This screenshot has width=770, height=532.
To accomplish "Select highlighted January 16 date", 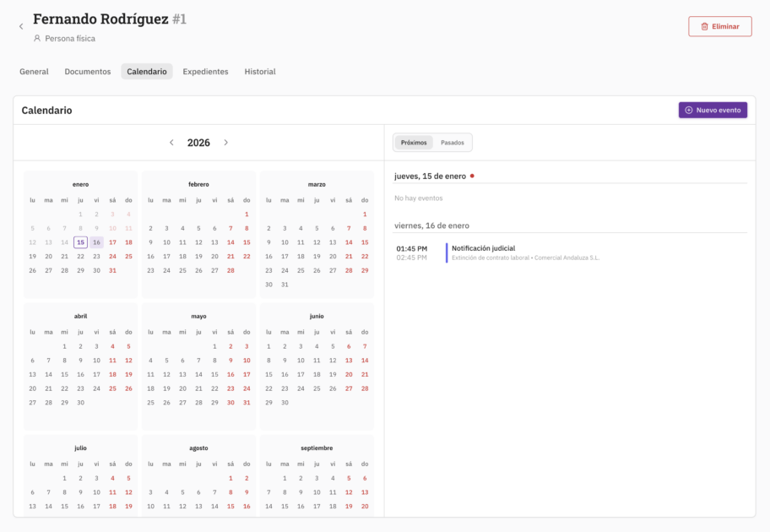I will (96, 242).
